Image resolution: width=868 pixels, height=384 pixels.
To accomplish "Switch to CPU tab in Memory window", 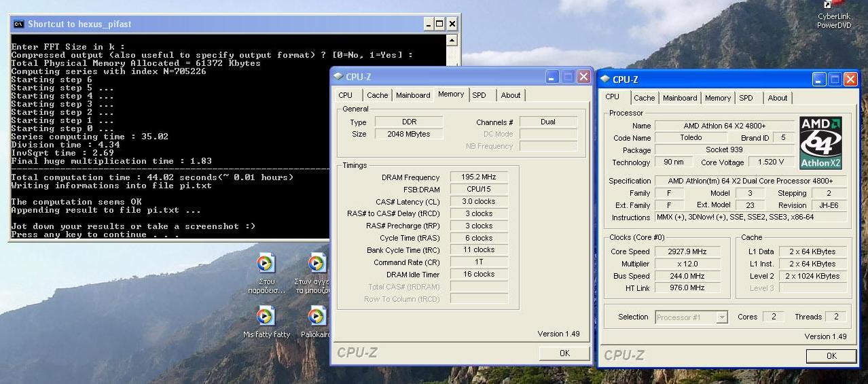I will pos(346,95).
